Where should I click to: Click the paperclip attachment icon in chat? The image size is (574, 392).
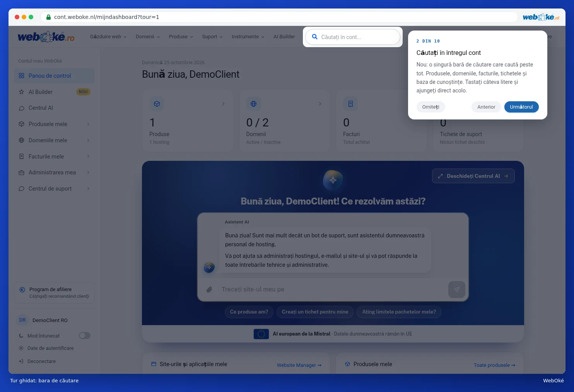click(x=209, y=290)
